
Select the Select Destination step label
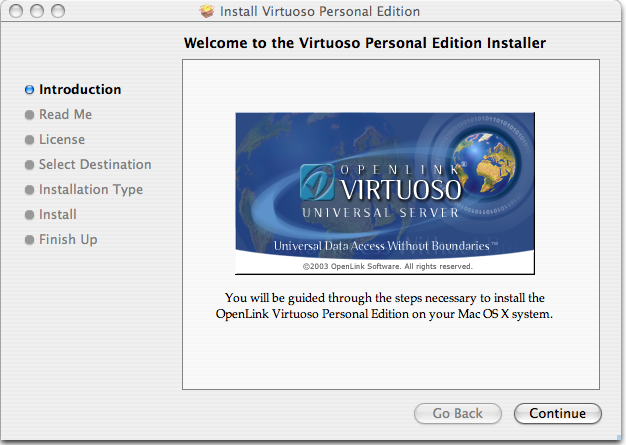point(95,164)
